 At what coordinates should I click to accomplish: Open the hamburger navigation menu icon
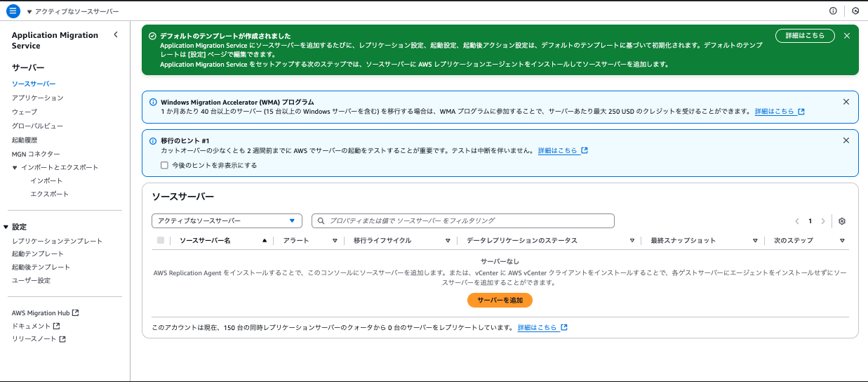click(x=13, y=11)
